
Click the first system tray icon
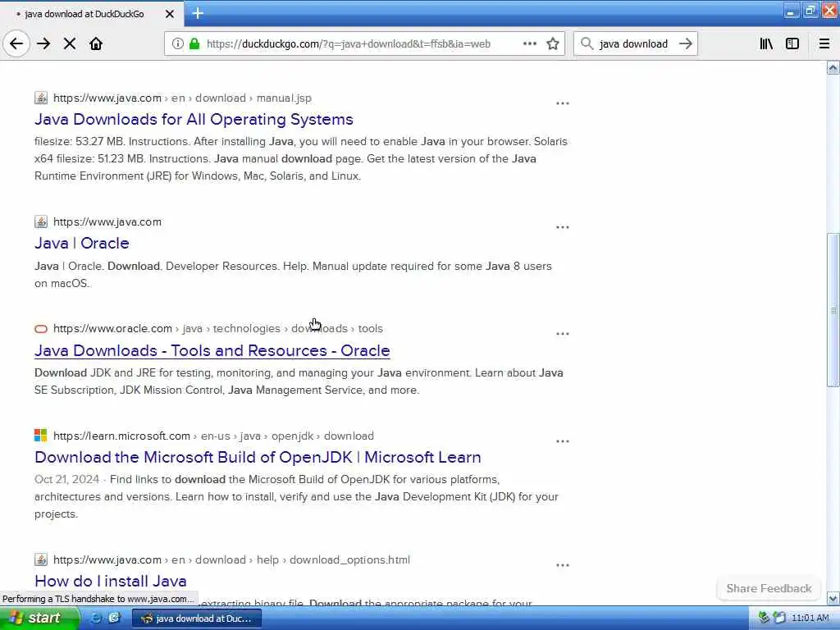(x=764, y=618)
